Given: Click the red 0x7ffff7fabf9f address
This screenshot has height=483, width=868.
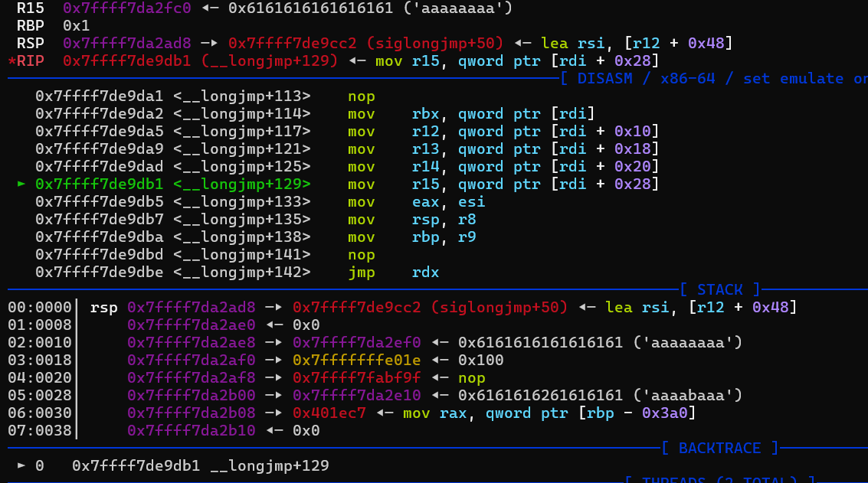Looking at the screenshot, I should tap(357, 378).
